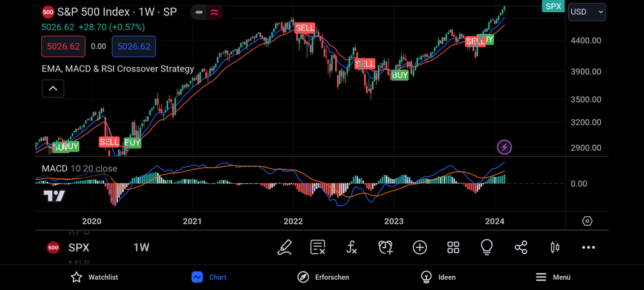Select the EMA, MACD & RSI strategy label
Viewport: 644px width, 290px height.
[x=118, y=68]
